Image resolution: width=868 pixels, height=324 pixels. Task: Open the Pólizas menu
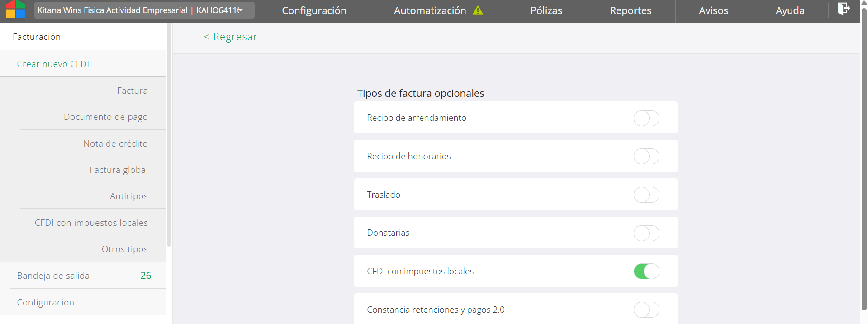[546, 11]
